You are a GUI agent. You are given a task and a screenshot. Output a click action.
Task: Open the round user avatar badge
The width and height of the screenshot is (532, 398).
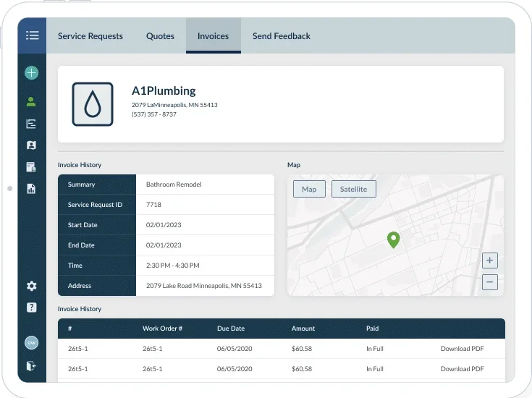click(x=32, y=343)
